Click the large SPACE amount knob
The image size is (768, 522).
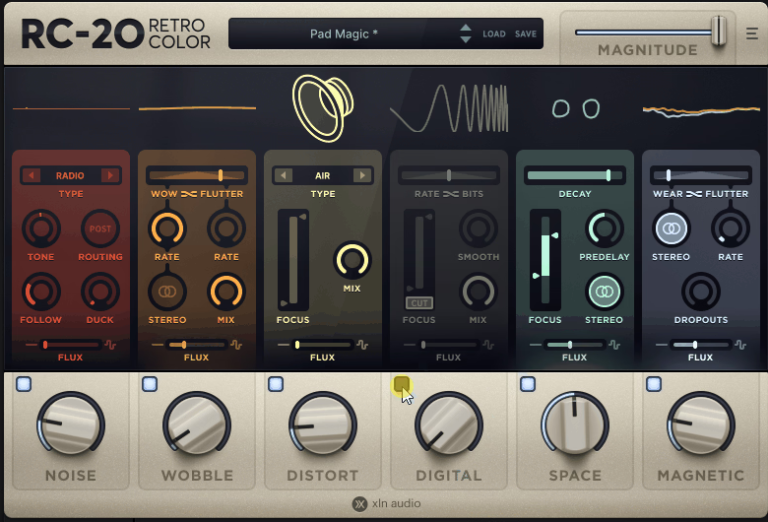click(x=575, y=424)
